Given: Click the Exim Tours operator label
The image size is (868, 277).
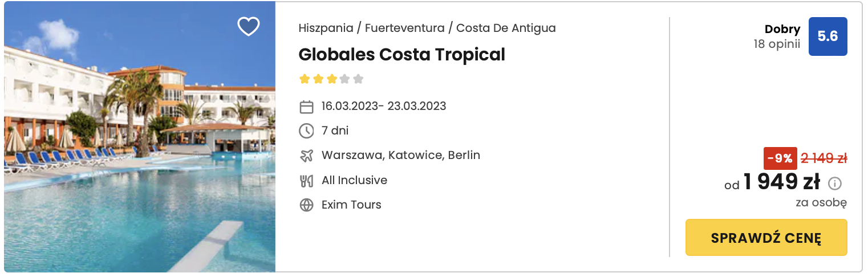Looking at the screenshot, I should pyautogui.click(x=351, y=205).
